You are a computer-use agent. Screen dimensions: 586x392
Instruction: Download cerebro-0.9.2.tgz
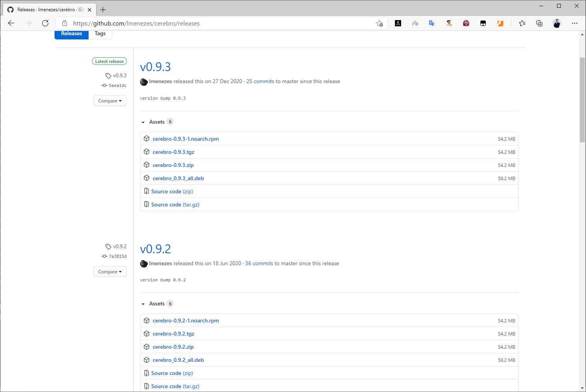[173, 334]
